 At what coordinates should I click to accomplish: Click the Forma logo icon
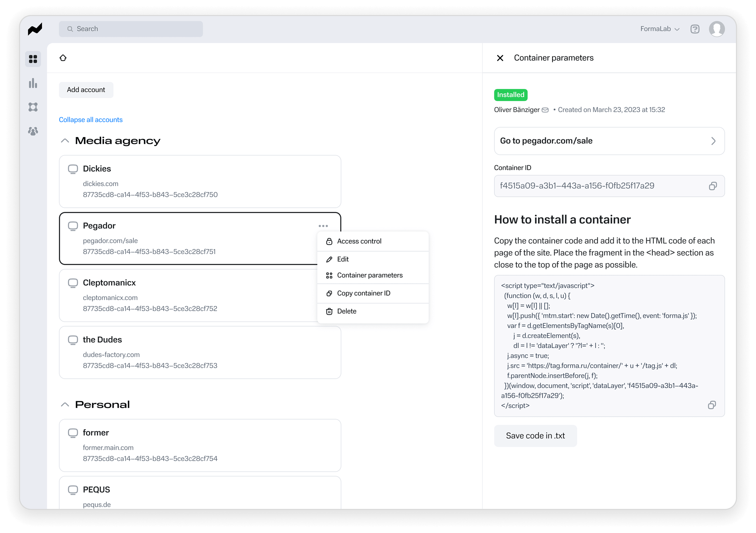[35, 29]
